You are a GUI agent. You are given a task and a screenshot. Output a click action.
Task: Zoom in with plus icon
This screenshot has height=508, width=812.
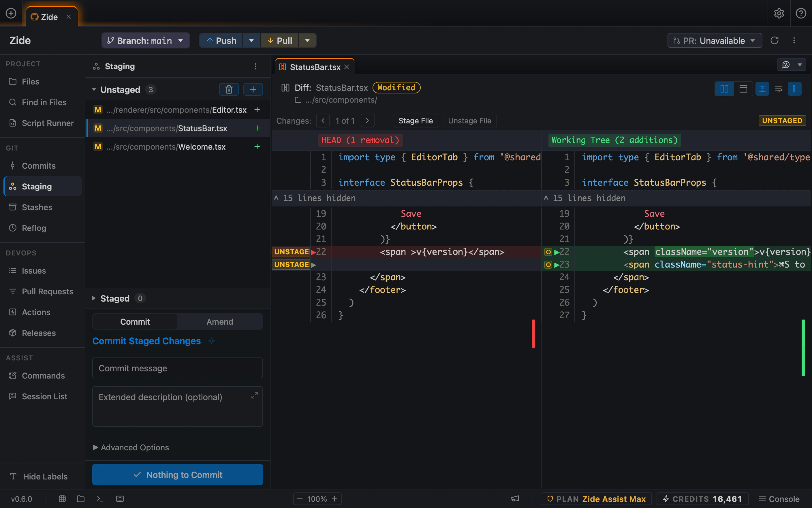pyautogui.click(x=334, y=498)
